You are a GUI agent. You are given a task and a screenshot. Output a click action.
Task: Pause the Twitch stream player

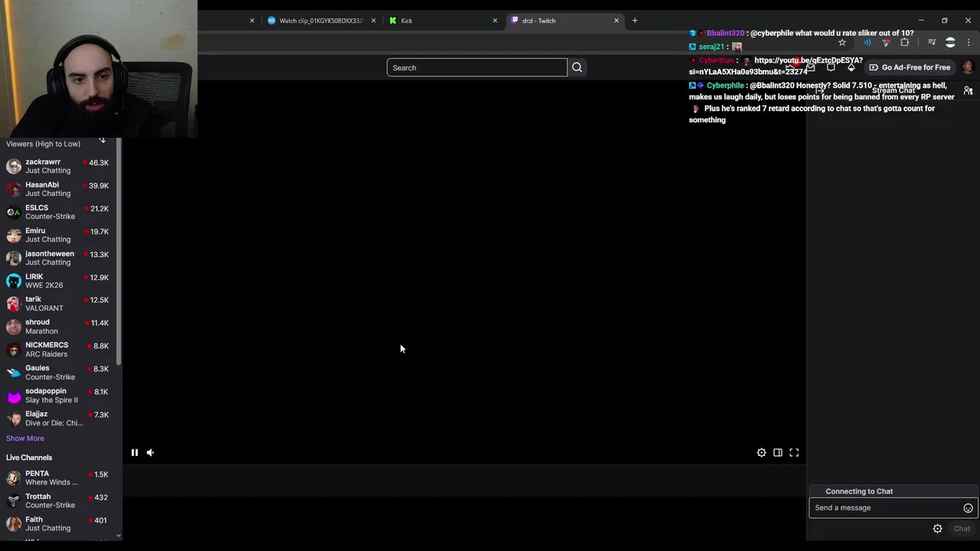point(134,452)
